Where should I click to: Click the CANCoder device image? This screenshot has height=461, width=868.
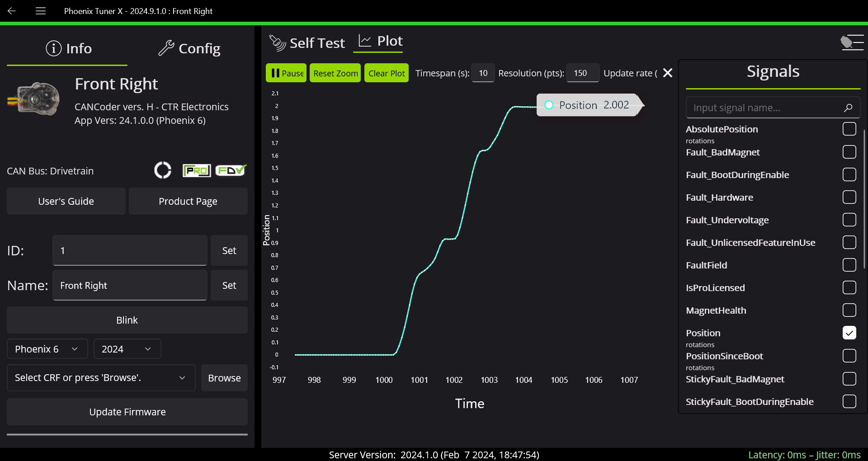point(34,99)
